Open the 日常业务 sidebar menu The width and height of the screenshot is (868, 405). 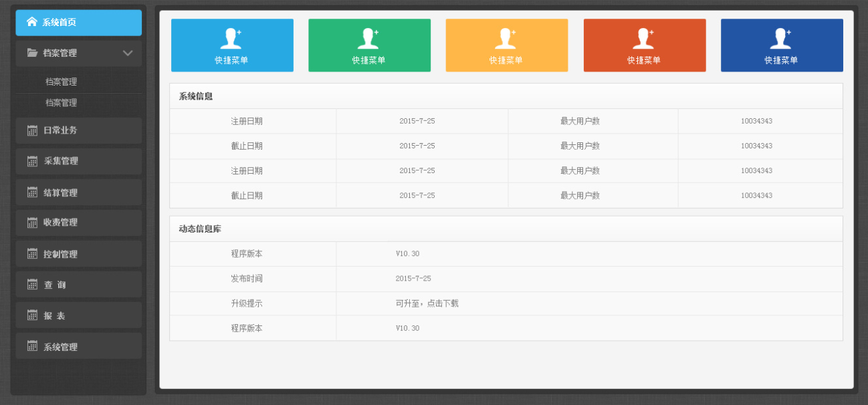79,130
